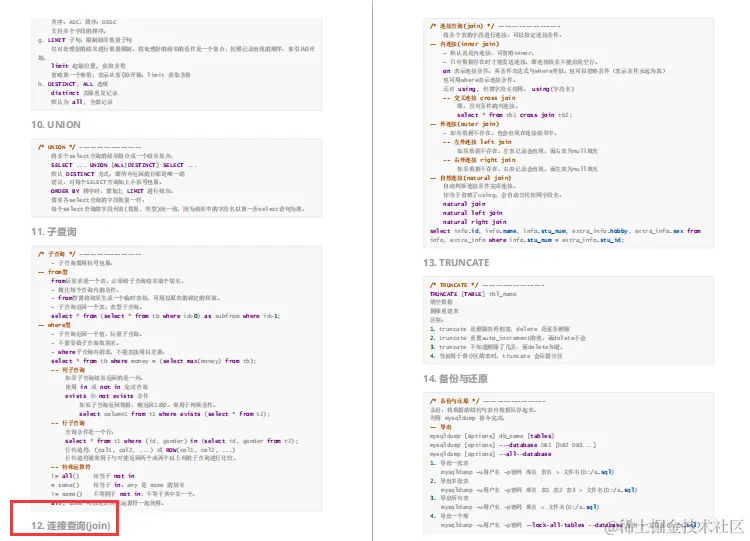Click the "-- 右外连接 right join" line

pyautogui.click(x=479, y=160)
